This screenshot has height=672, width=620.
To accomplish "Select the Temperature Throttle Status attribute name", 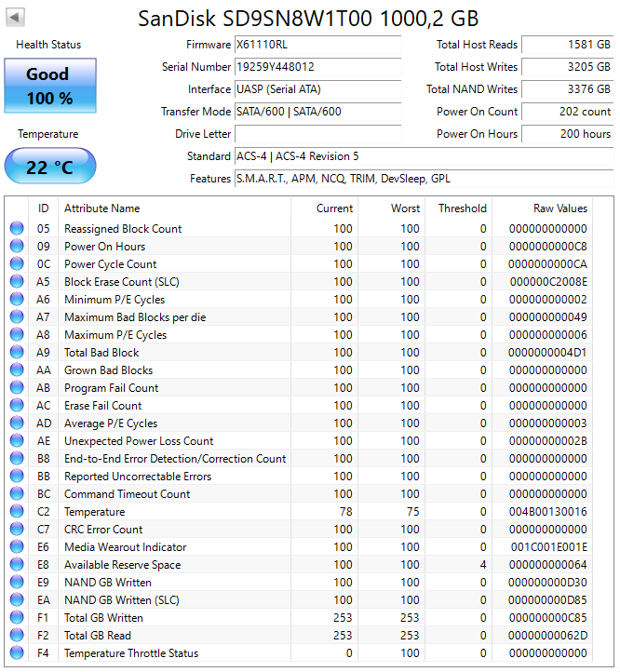I will (131, 653).
